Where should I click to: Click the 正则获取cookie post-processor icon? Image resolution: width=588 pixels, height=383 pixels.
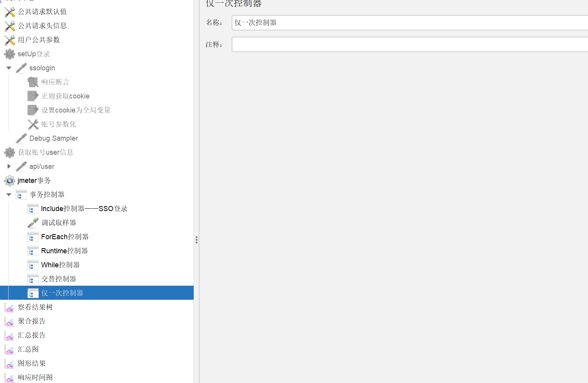tap(33, 96)
